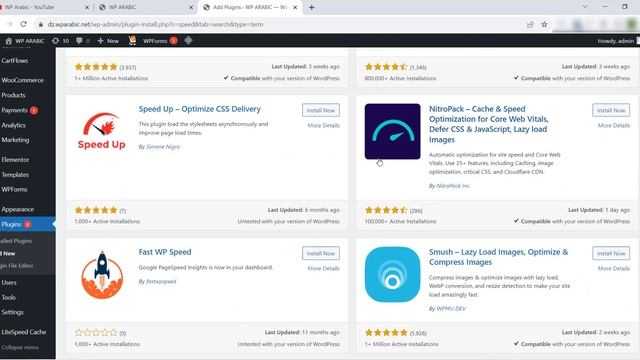Open Users in the sidebar

pos(9,282)
